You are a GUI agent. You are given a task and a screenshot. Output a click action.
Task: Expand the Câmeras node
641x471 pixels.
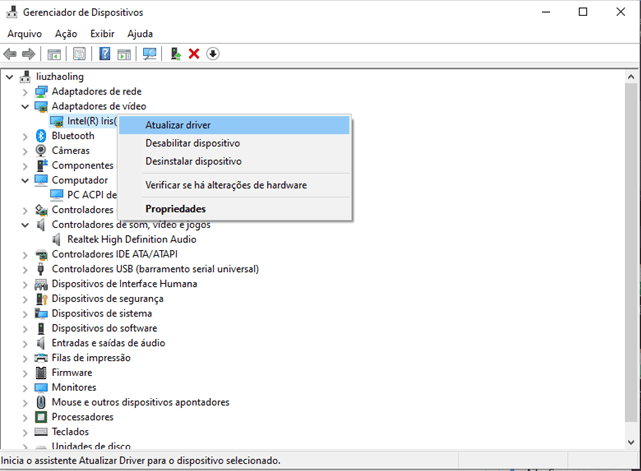click(x=25, y=151)
